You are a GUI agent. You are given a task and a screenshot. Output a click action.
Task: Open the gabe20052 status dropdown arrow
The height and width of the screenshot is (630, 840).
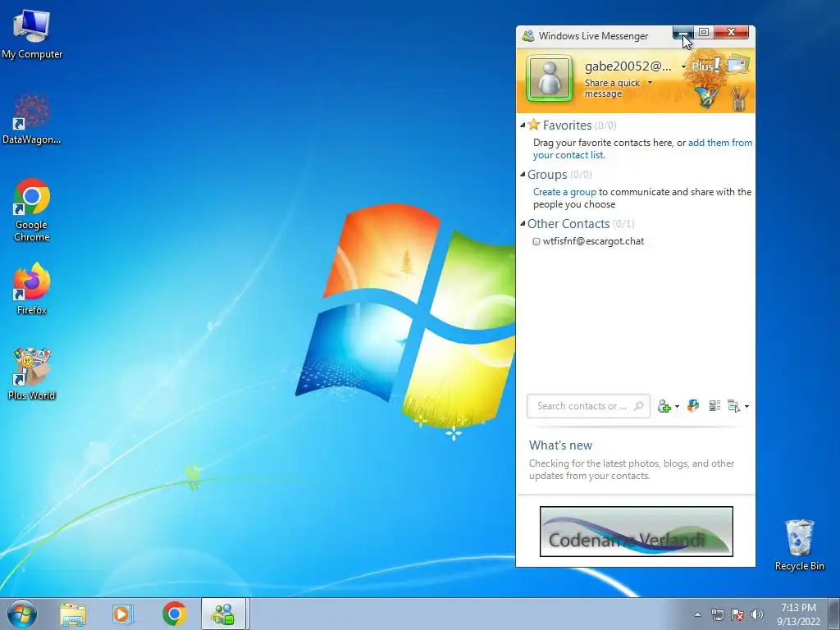pos(683,67)
